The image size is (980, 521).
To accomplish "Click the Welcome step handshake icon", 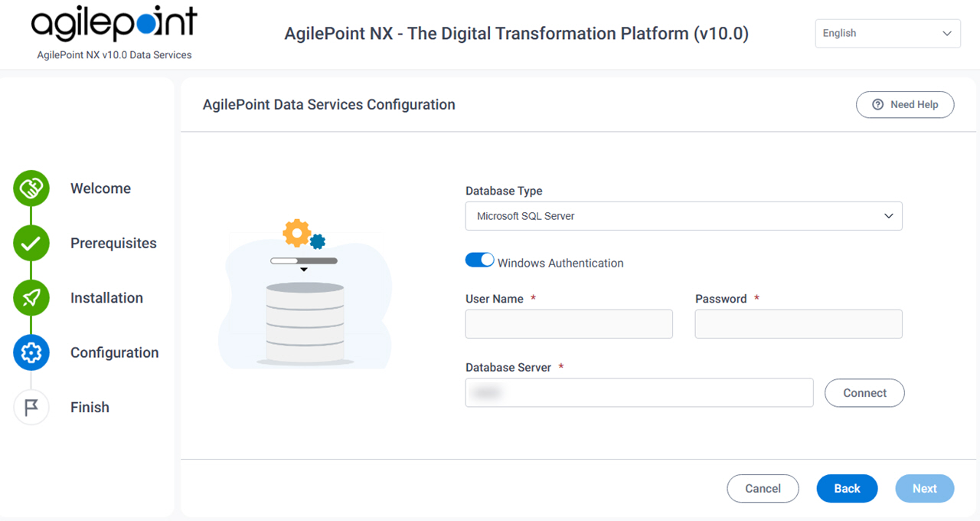I will pyautogui.click(x=31, y=188).
